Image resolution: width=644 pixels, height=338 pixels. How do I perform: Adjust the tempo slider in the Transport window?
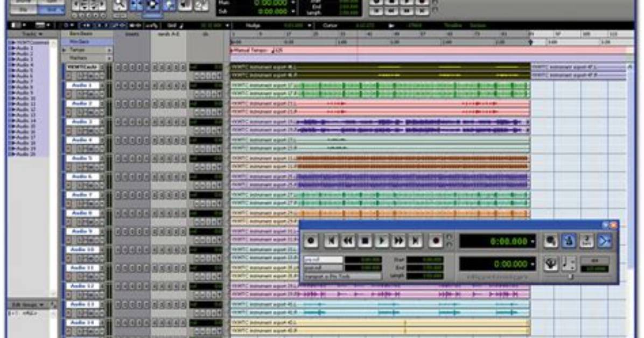(570, 277)
